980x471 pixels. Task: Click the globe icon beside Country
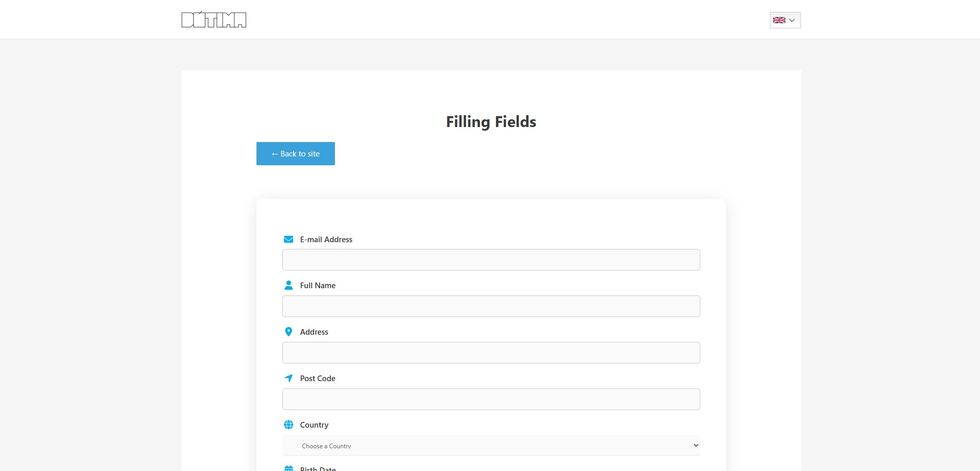(x=288, y=425)
